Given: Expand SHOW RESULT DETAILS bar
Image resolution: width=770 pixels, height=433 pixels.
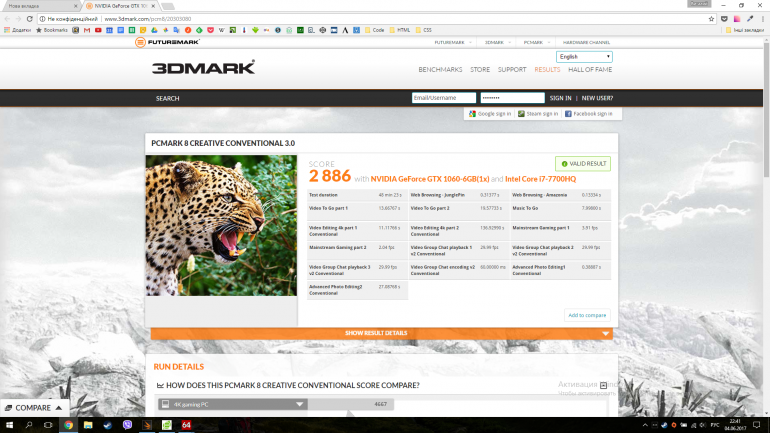Looking at the screenshot, I should coord(382,333).
